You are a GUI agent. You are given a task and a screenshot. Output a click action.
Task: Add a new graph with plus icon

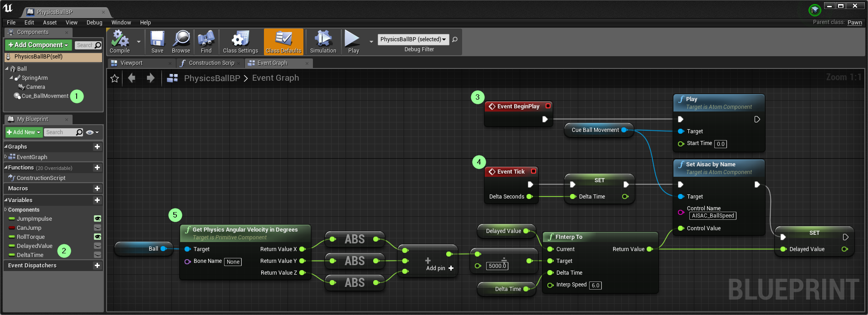click(97, 147)
